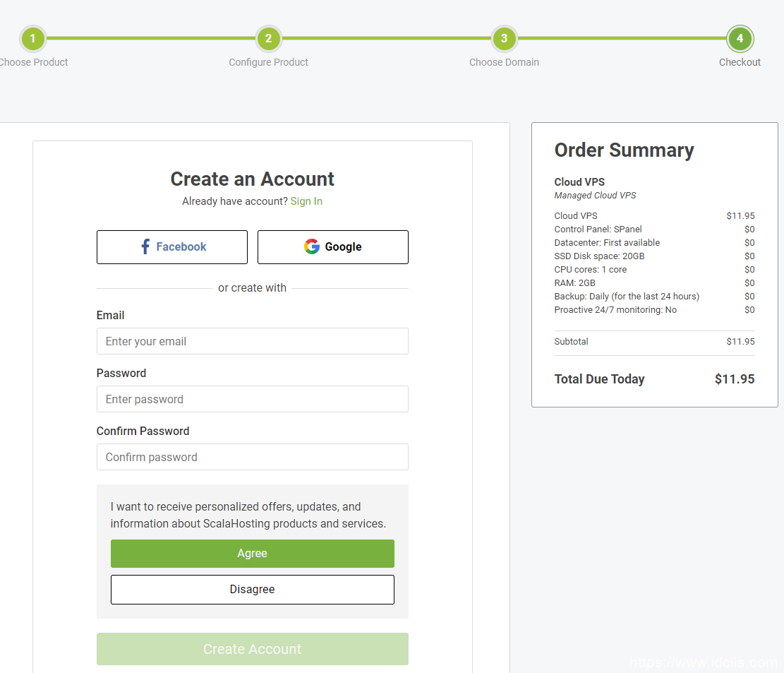
Task: Sign up using the Facebook button
Action: click(x=172, y=247)
